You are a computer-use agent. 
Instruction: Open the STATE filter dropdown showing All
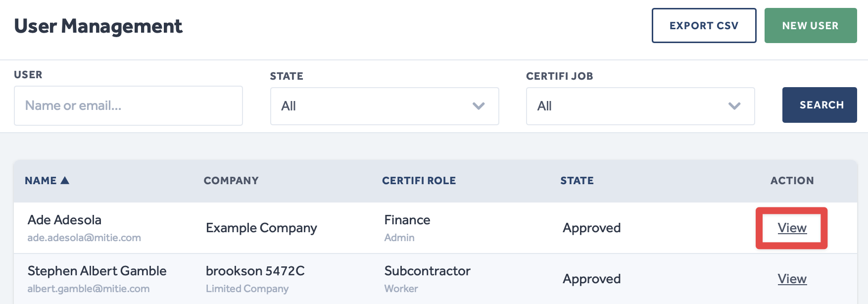(x=384, y=106)
